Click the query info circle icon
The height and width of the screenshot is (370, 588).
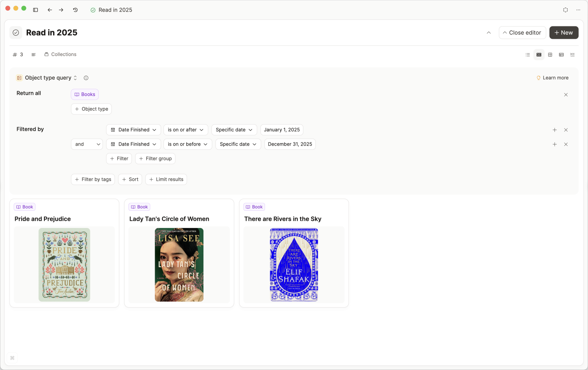pyautogui.click(x=86, y=78)
